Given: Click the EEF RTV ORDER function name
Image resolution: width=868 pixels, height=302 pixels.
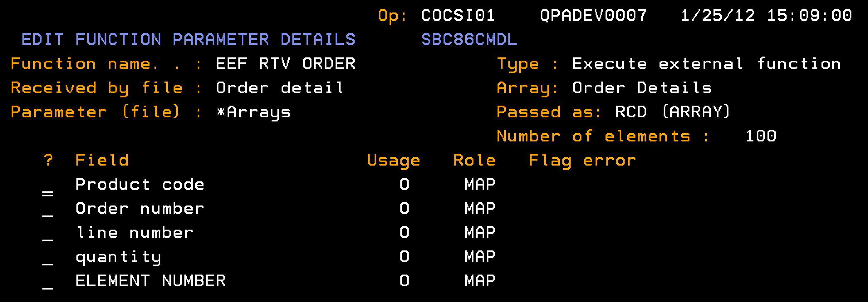Looking at the screenshot, I should pyautogui.click(x=285, y=64).
